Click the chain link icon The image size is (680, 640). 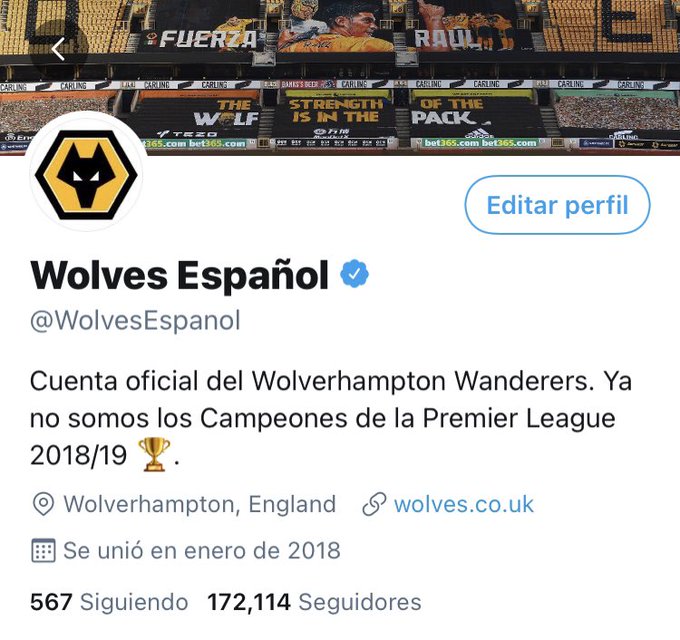[x=374, y=504]
